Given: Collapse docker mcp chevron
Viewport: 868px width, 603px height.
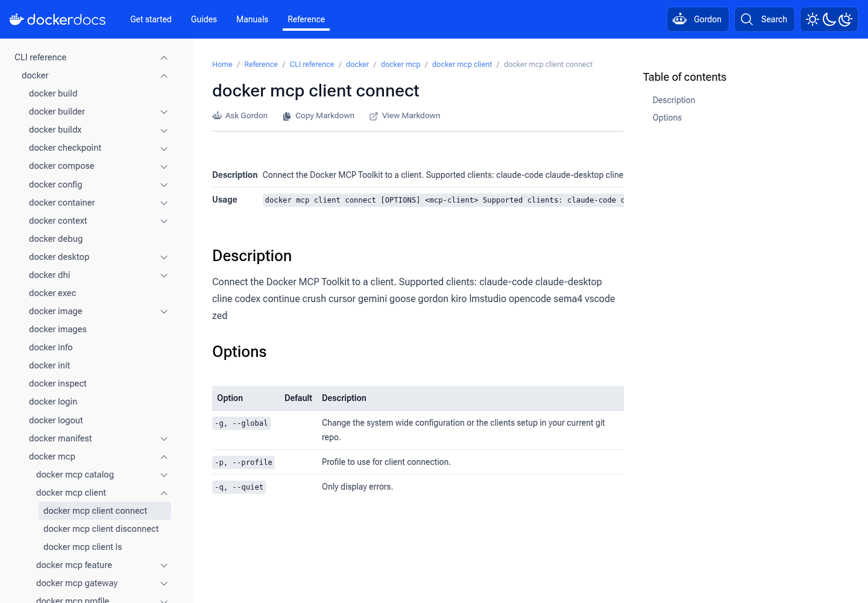Looking at the screenshot, I should (x=164, y=457).
